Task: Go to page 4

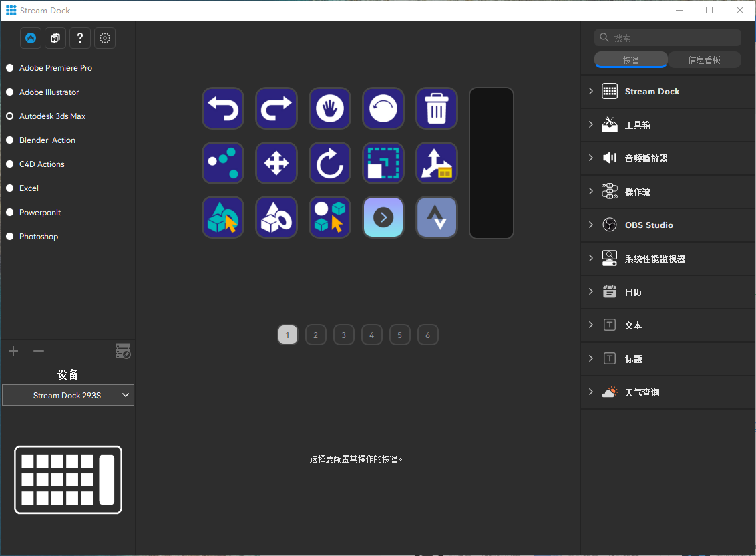Action: click(x=372, y=335)
